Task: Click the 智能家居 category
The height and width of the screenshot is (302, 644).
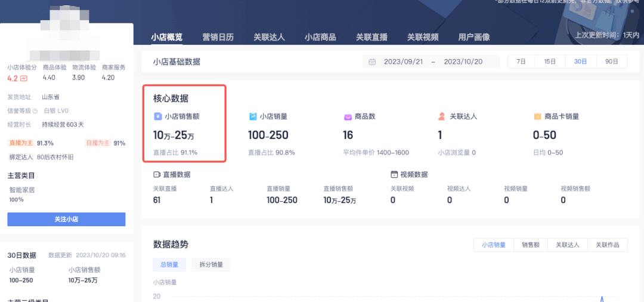Action: click(x=23, y=190)
